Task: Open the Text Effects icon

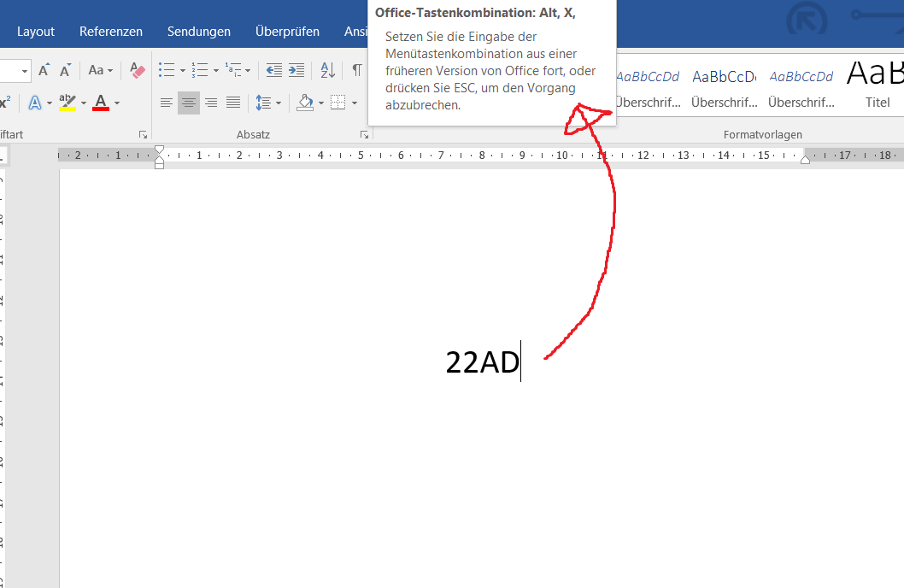Action: tap(36, 102)
